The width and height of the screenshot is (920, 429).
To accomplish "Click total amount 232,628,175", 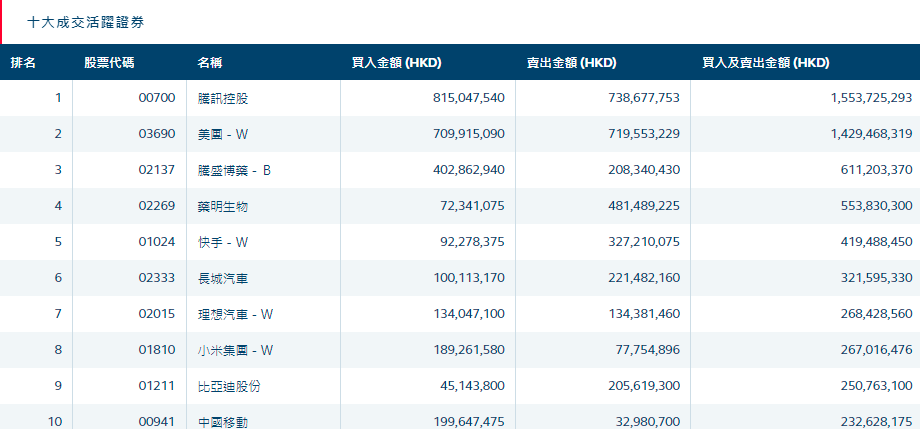I will (x=877, y=421).
